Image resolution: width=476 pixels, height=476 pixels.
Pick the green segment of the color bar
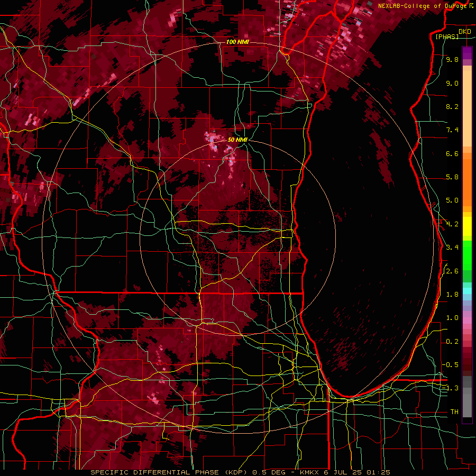click(467, 255)
